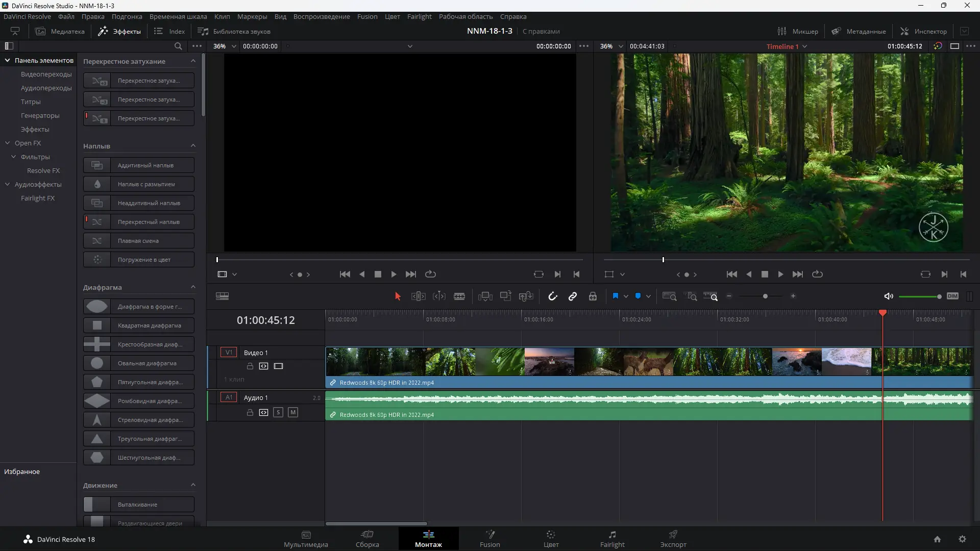Toggle the snapping magnet icon

point(553,296)
